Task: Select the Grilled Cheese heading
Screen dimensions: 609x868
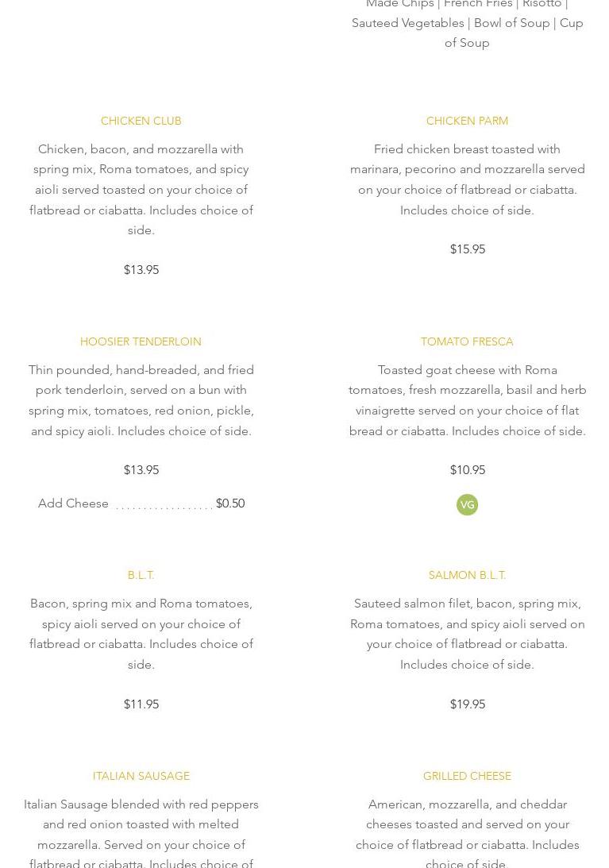Action: coord(467,776)
